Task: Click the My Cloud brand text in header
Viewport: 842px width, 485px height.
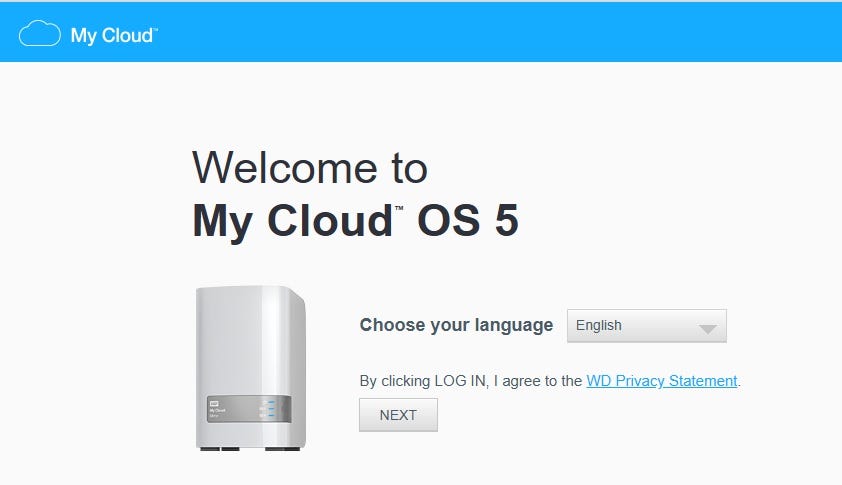Action: click(110, 36)
